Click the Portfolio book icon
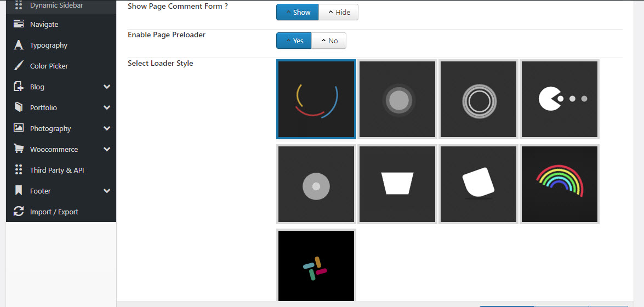Screen dimensions: 644x307 (x=19, y=107)
